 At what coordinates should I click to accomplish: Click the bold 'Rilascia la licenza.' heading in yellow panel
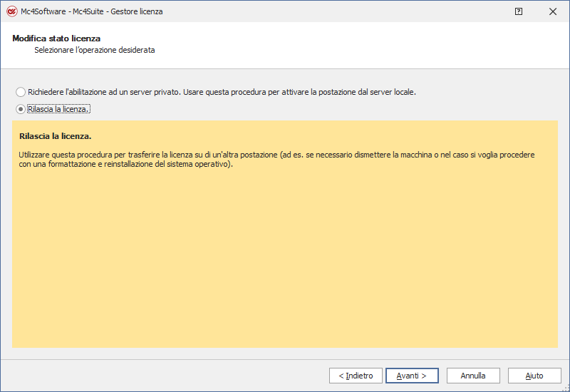(x=56, y=135)
